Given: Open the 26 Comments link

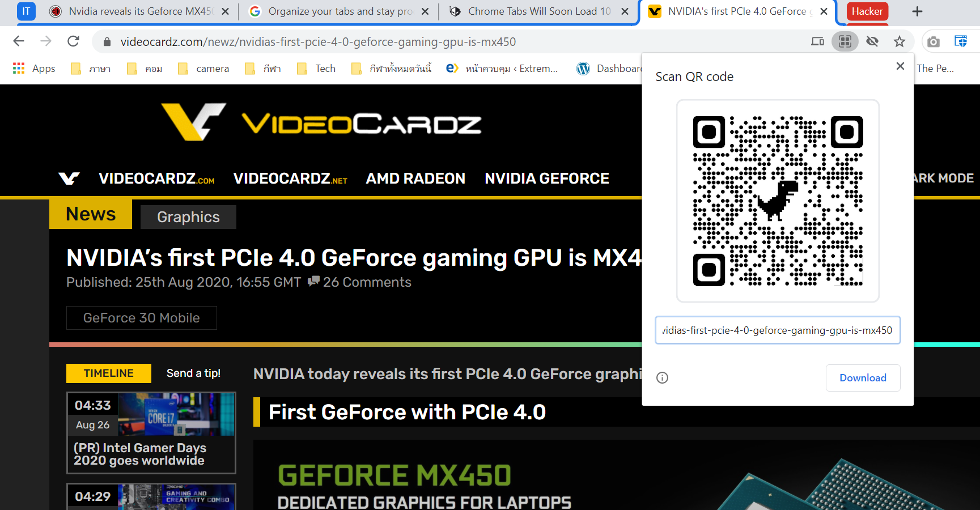Looking at the screenshot, I should 367,282.
